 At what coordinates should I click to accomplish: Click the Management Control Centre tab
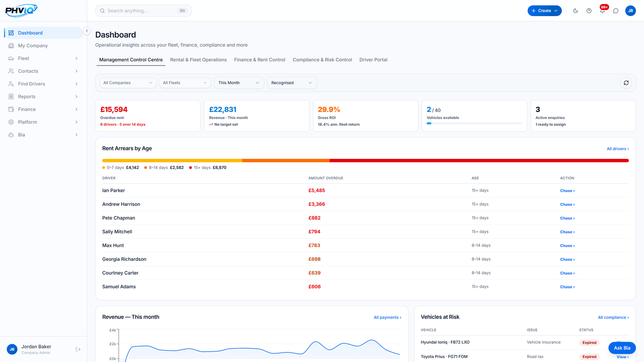(x=131, y=60)
